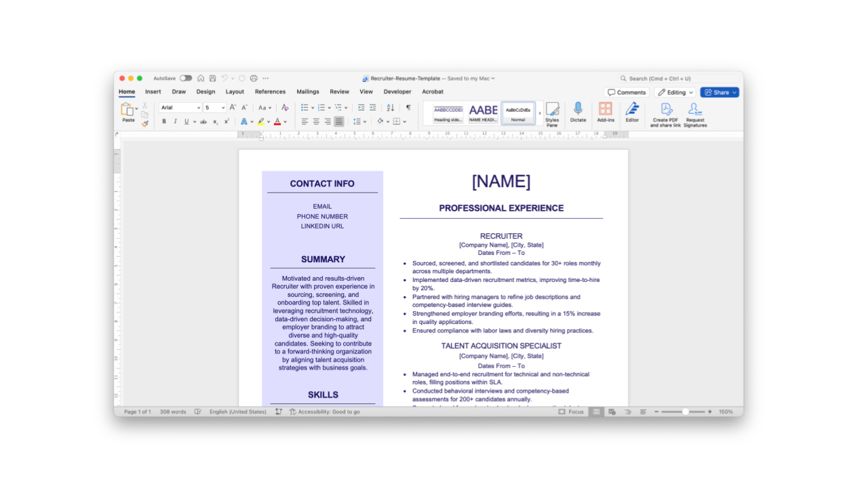Image resolution: width=868 pixels, height=488 pixels.
Task: Click the Format Painter brush icon
Action: pyautogui.click(x=144, y=124)
